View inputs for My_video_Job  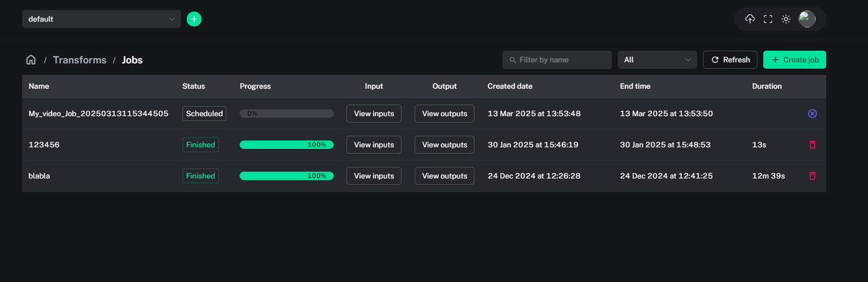point(374,114)
